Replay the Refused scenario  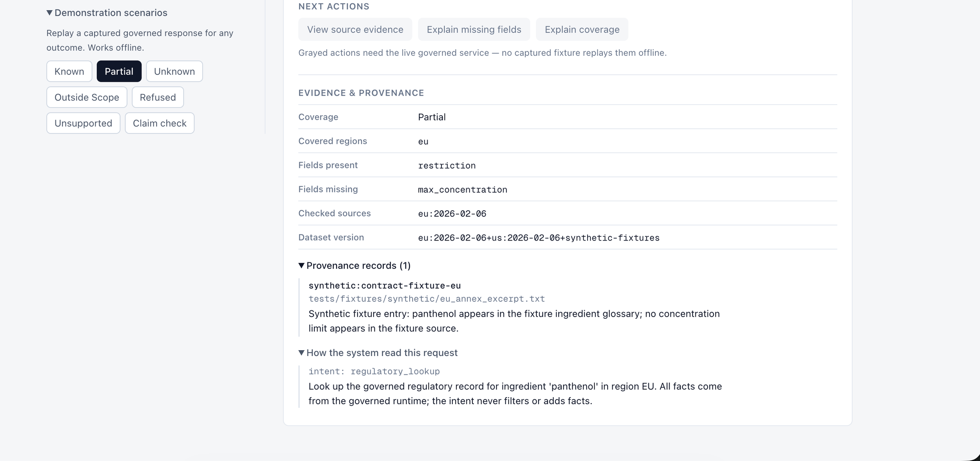click(x=158, y=97)
